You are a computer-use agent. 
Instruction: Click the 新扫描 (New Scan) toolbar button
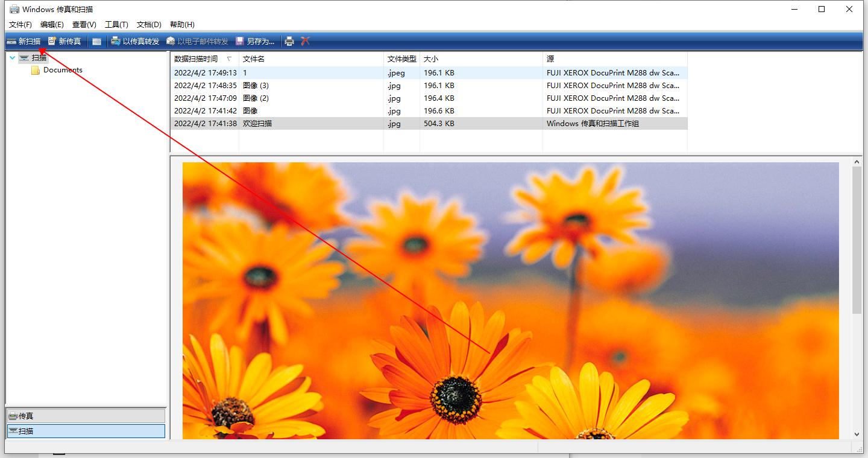coord(24,41)
